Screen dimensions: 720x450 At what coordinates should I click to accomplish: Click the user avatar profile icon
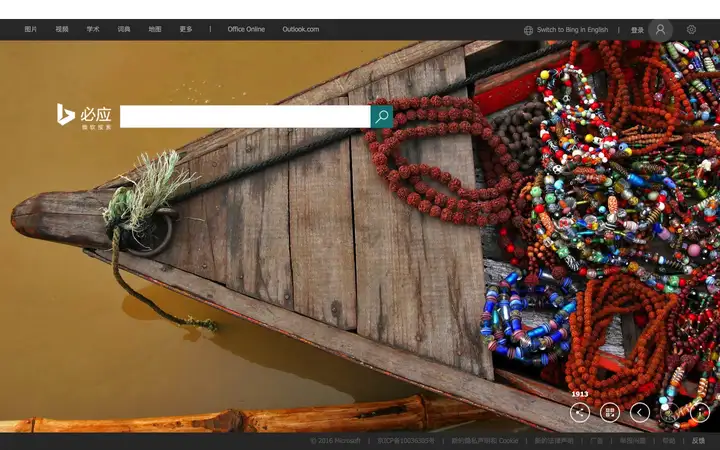click(x=660, y=30)
